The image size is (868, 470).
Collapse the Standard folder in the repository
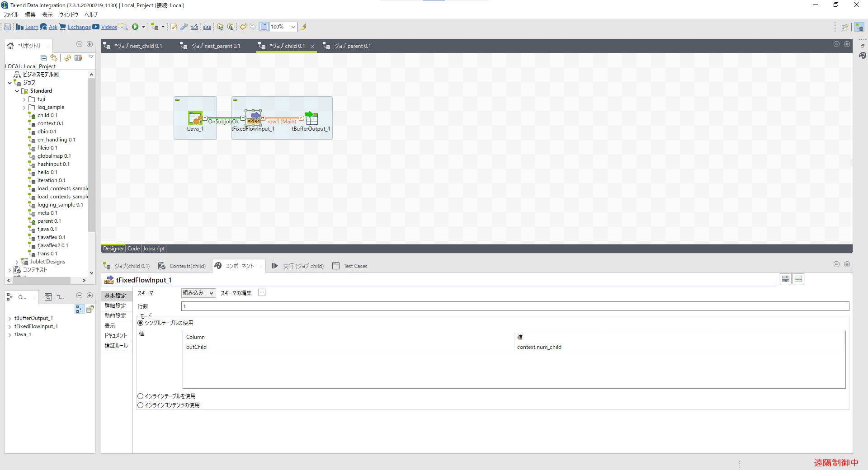[17, 91]
